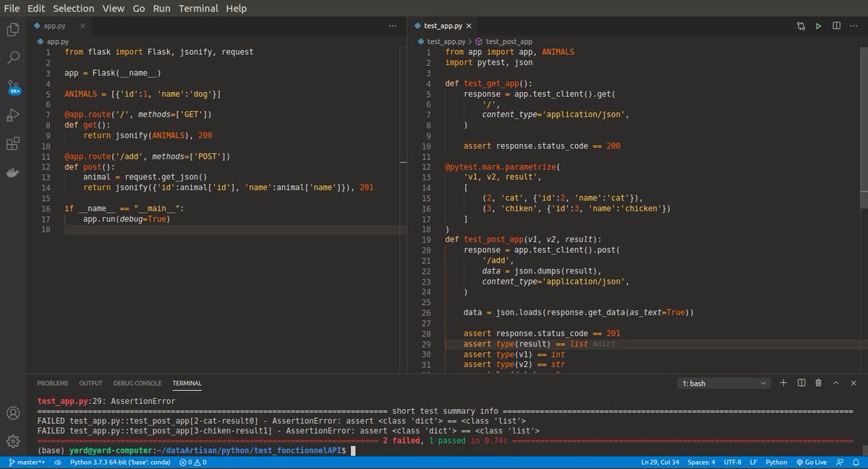868x469 pixels.
Task: Open the Search view in activity bar
Action: click(x=13, y=57)
